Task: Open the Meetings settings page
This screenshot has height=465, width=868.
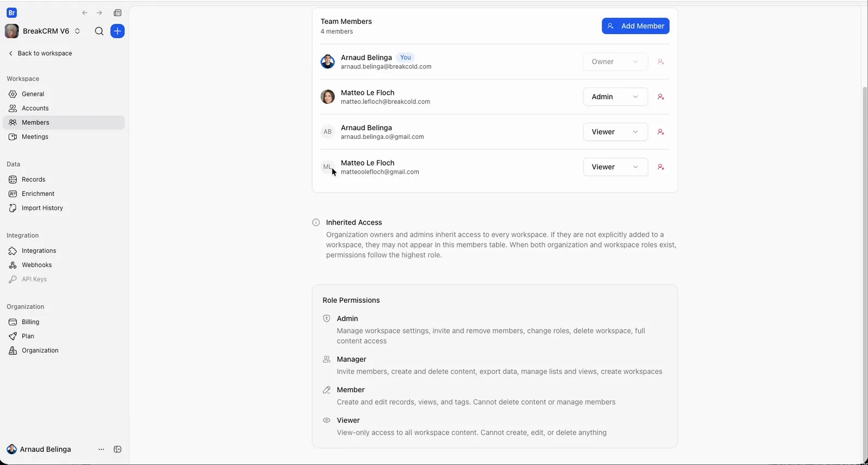Action: (x=63, y=137)
